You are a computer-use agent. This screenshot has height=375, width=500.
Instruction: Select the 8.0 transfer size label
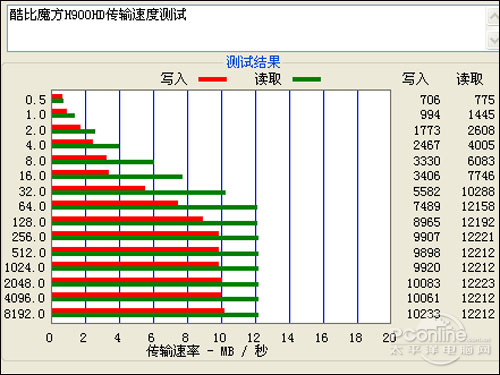[x=36, y=161]
